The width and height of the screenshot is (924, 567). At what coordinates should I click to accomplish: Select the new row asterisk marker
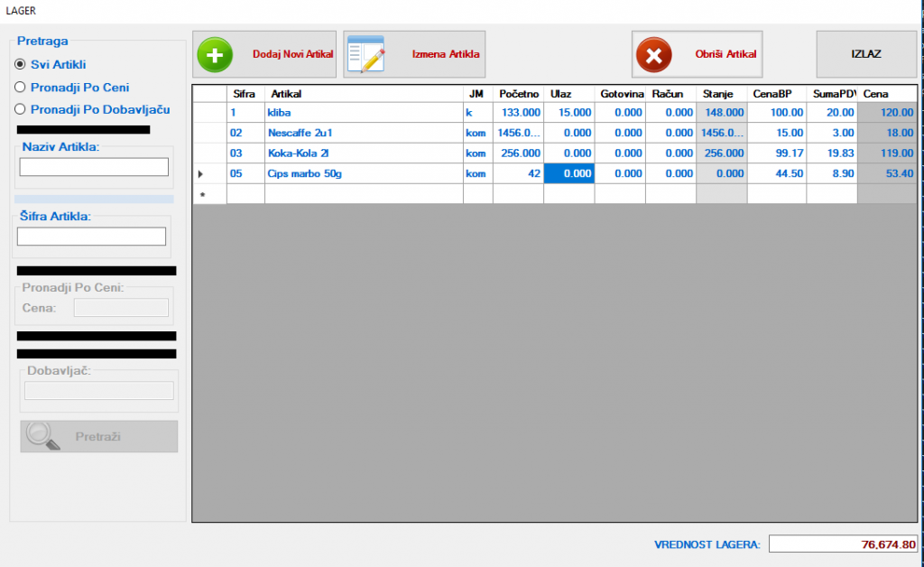tap(201, 194)
